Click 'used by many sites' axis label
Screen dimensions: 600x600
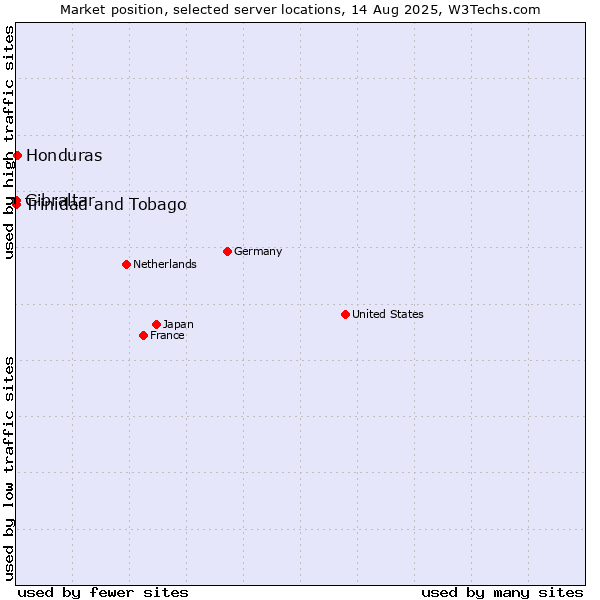pos(502,593)
